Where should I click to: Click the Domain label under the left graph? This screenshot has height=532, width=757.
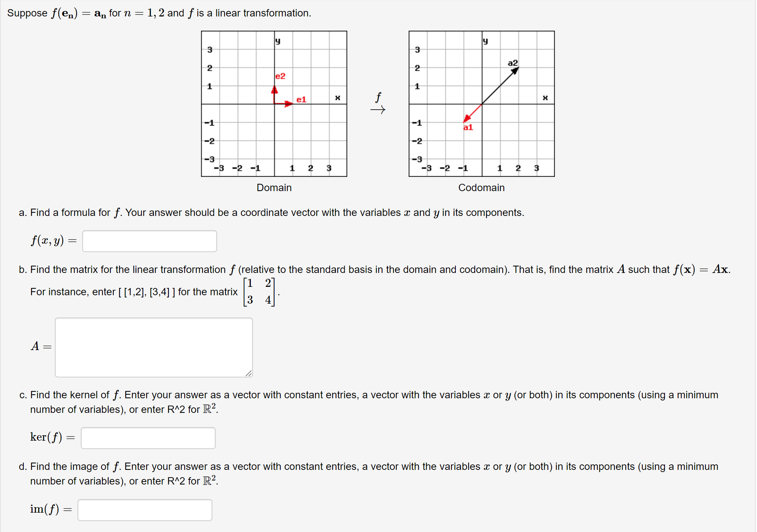click(274, 187)
